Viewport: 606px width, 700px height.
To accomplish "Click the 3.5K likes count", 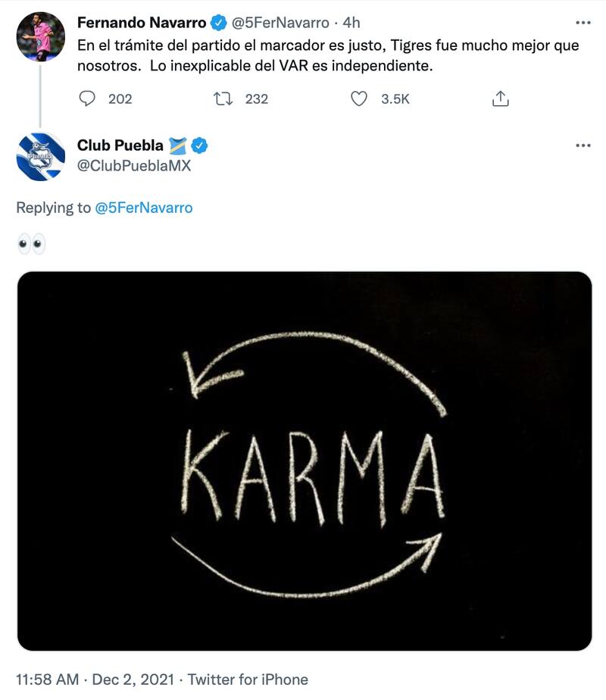I will (395, 99).
